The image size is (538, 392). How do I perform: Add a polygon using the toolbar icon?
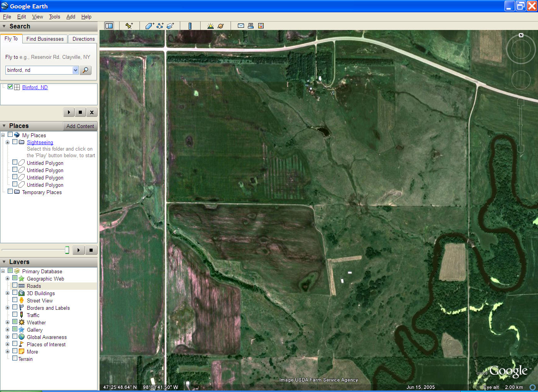(x=149, y=26)
